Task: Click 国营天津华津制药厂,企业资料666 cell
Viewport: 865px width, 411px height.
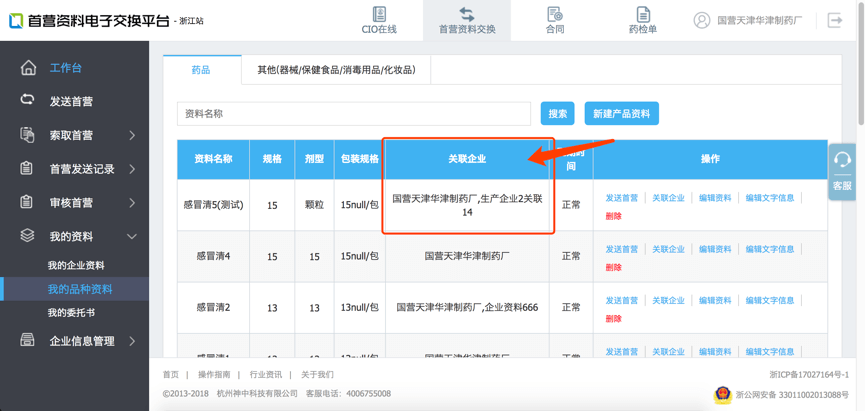Action: (x=467, y=308)
